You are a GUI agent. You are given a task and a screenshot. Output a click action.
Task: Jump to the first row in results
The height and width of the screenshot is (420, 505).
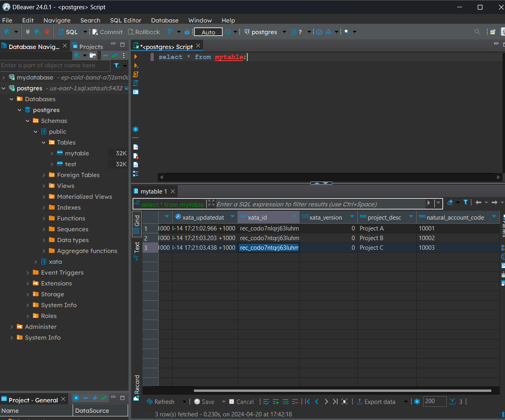[x=307, y=402]
